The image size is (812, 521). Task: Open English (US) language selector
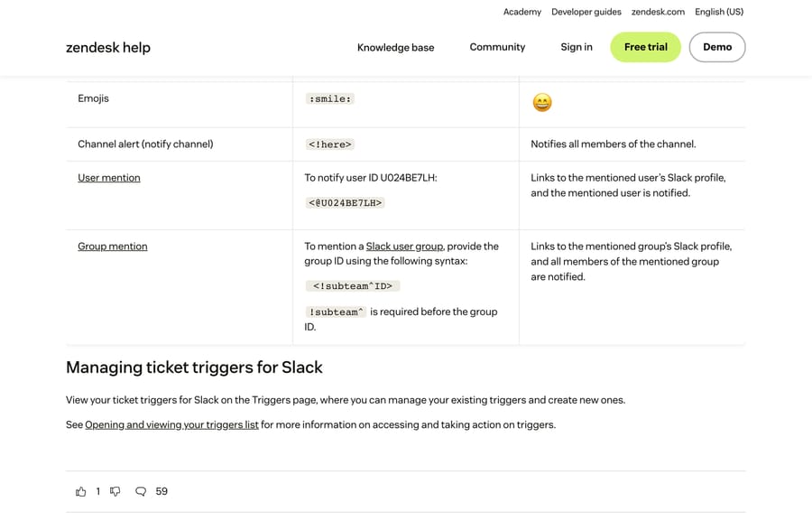point(719,12)
